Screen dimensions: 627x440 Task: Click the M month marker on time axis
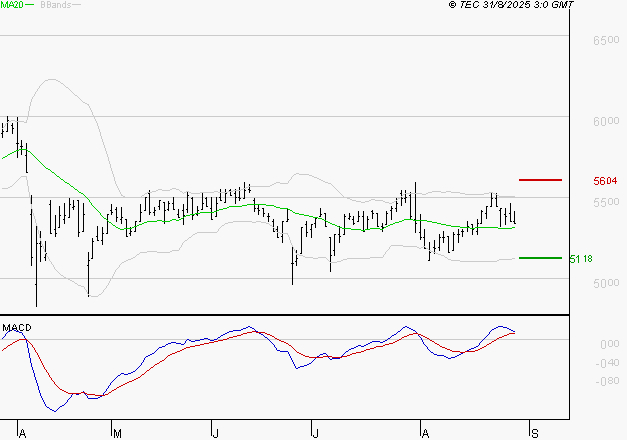click(x=117, y=433)
